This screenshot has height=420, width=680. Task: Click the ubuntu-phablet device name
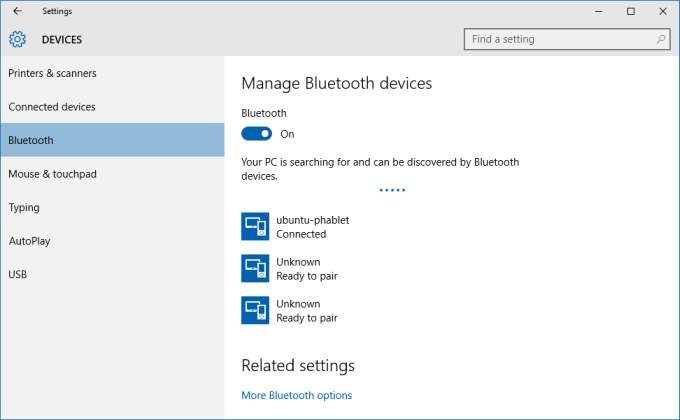[312, 220]
